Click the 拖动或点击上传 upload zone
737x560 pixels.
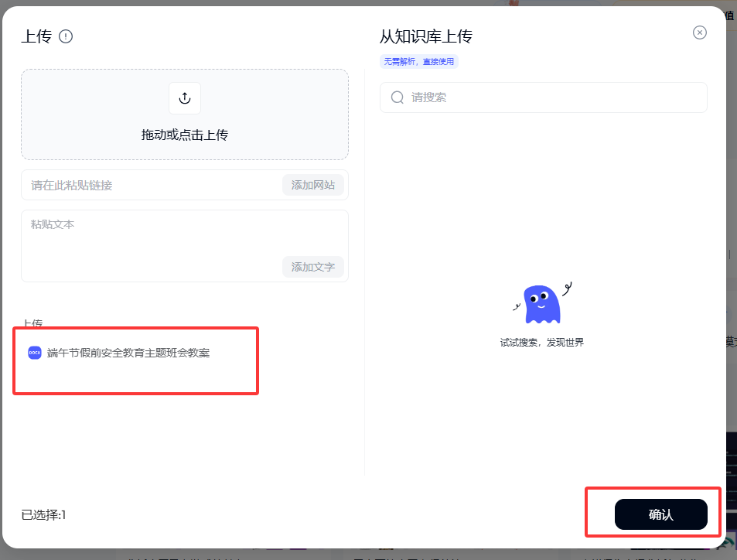184,114
